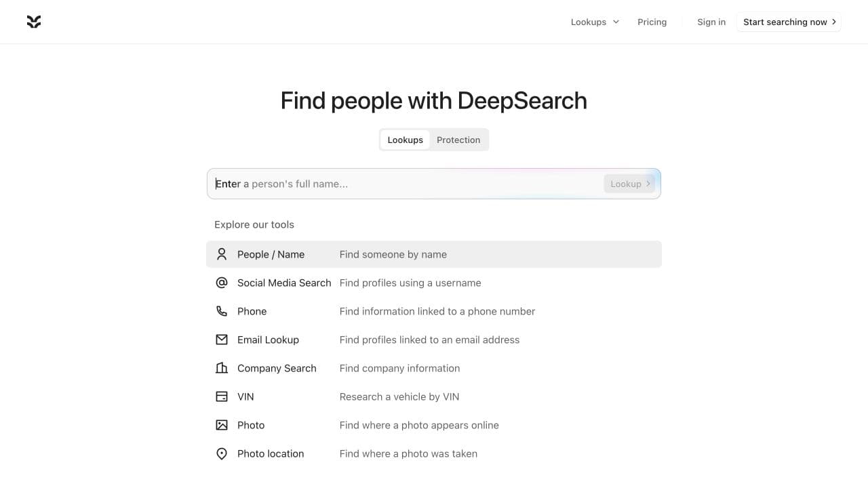Click the map pin icon for Photo location

tap(222, 453)
